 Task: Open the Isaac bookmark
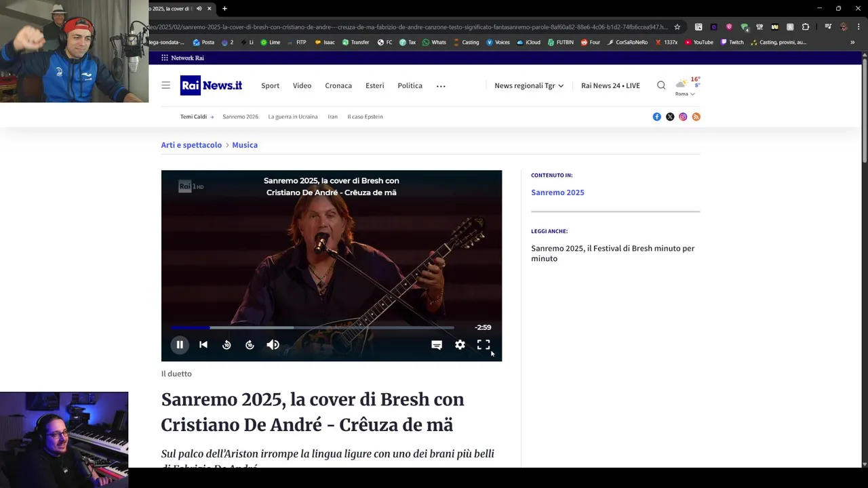[325, 42]
